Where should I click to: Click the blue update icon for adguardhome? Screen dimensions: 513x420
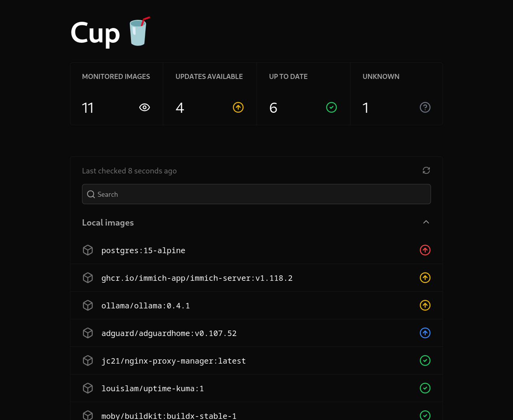[x=425, y=333]
